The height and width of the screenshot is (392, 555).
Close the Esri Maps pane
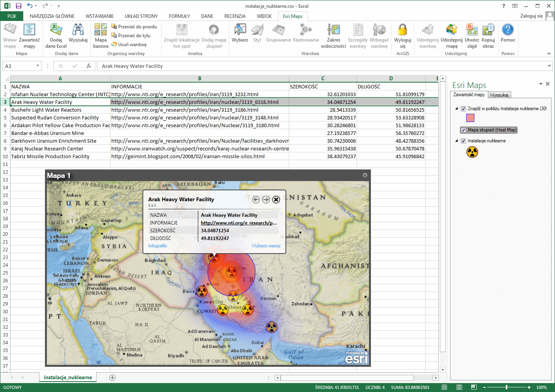coord(548,84)
